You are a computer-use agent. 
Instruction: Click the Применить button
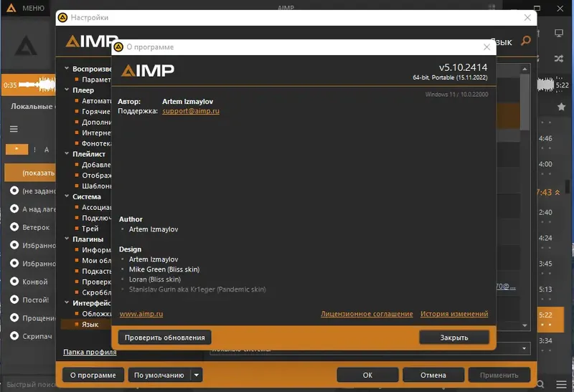499,376
